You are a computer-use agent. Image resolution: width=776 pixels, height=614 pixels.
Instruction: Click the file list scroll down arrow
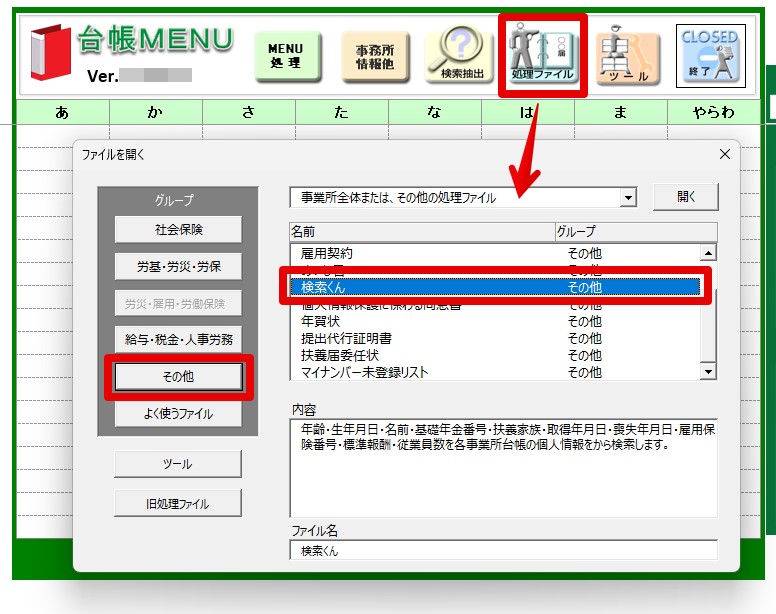[x=708, y=372]
